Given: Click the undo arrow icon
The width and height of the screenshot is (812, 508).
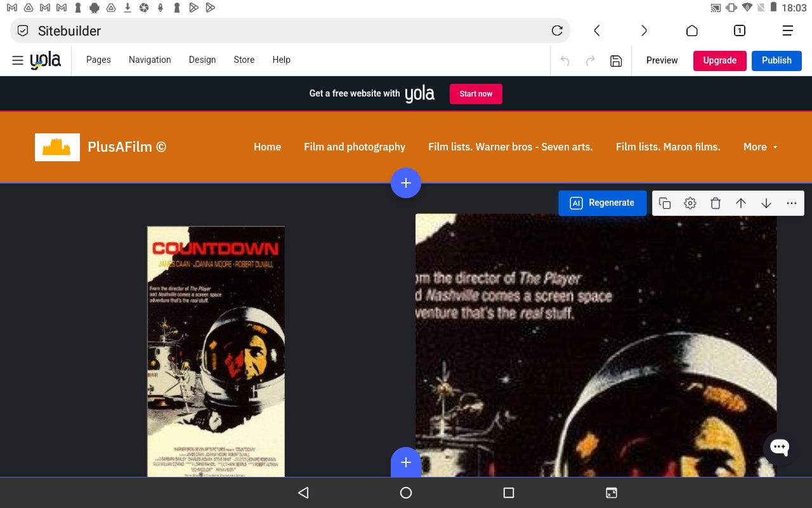Looking at the screenshot, I should tap(565, 61).
